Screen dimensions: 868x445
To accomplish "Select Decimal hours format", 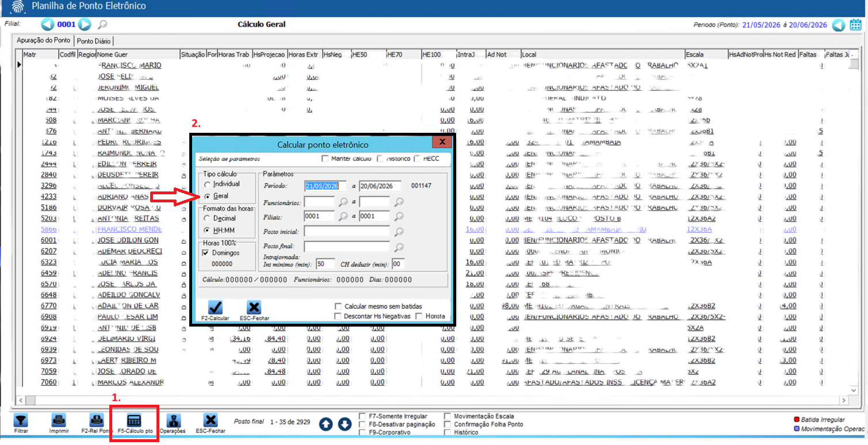I will point(207,218).
